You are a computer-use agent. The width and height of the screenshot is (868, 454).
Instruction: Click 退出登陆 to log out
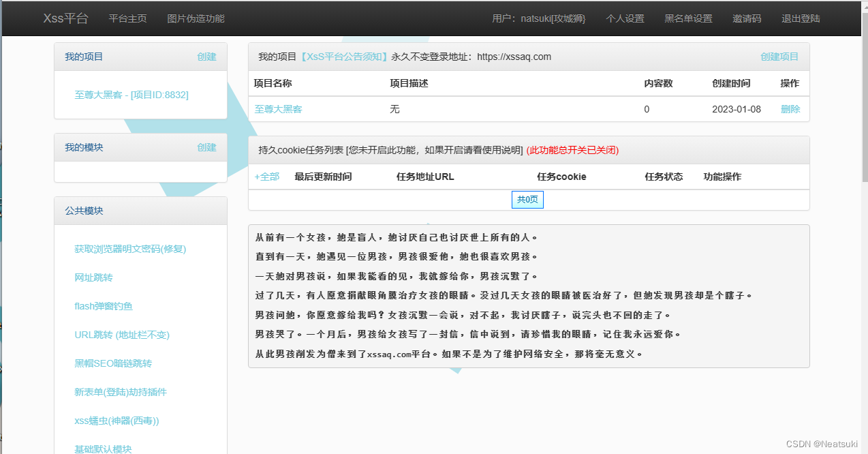point(801,18)
